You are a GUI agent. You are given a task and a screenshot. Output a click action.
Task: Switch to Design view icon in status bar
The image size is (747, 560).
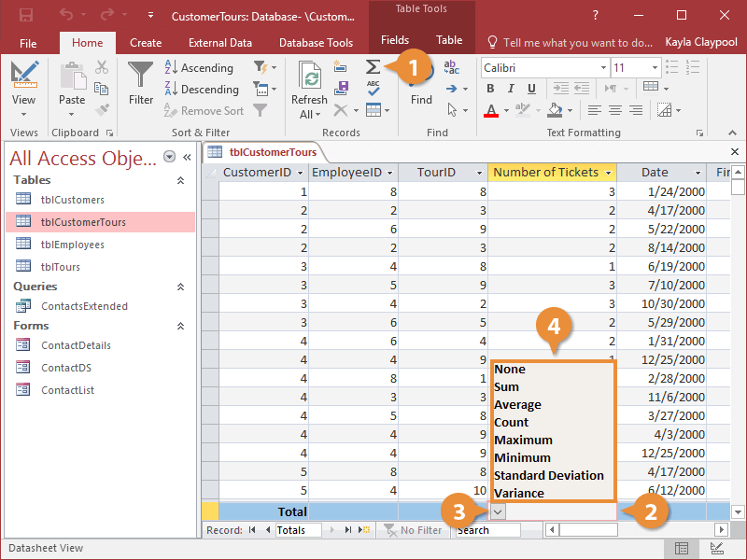click(718, 549)
